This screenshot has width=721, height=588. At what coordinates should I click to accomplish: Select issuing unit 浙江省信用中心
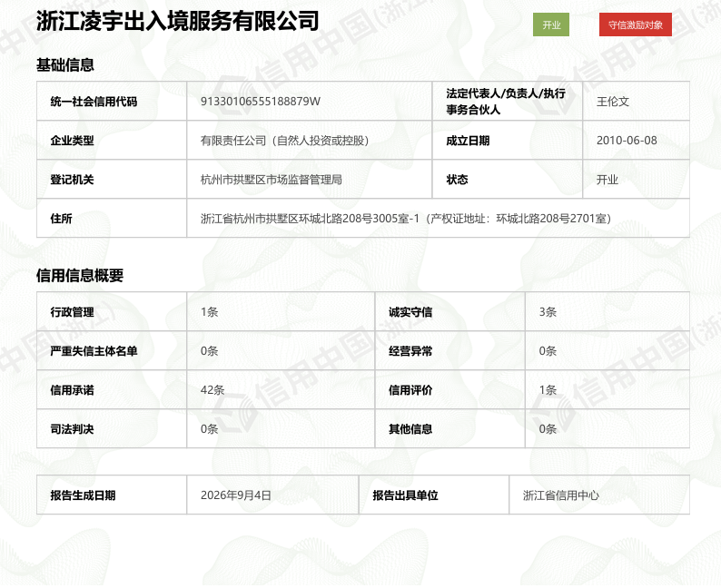click(561, 495)
